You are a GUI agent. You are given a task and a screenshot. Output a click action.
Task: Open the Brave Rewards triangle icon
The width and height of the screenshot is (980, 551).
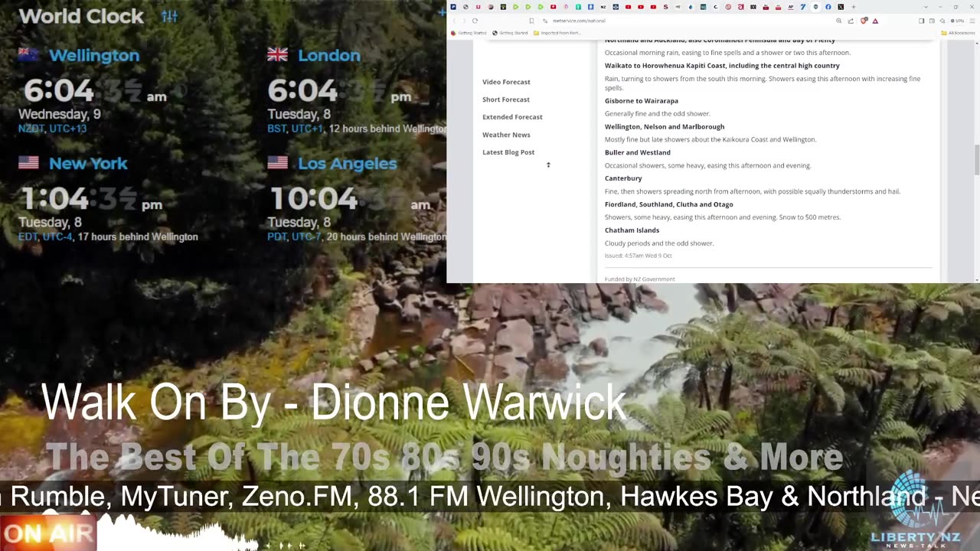[x=875, y=21]
